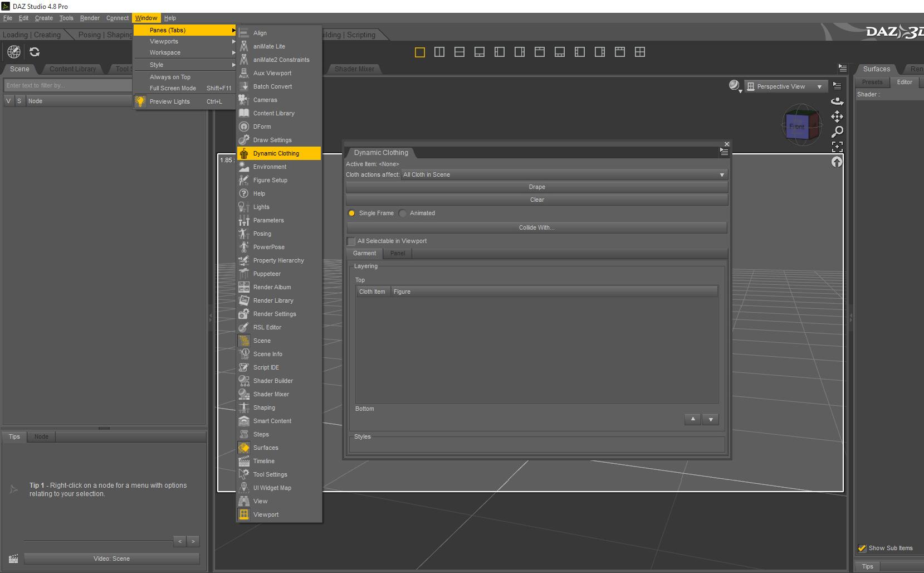Open the Timeline pane
This screenshot has width=924, height=573.
(x=279, y=461)
